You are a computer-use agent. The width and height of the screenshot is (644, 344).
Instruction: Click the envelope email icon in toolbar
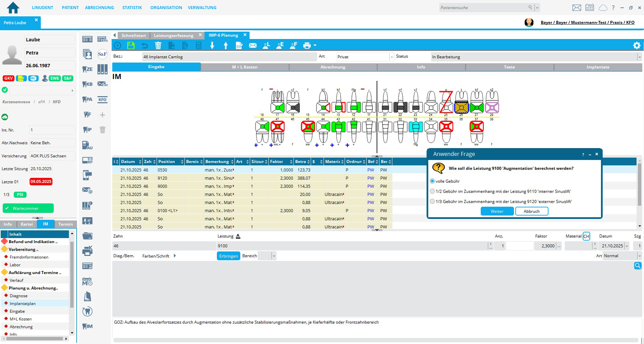pos(253,45)
